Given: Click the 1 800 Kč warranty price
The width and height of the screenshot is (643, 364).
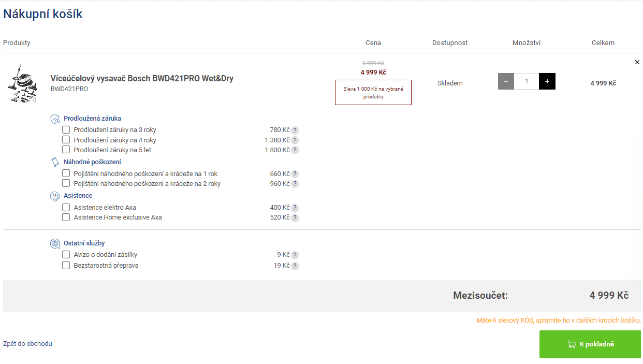Looking at the screenshot, I should (277, 150).
